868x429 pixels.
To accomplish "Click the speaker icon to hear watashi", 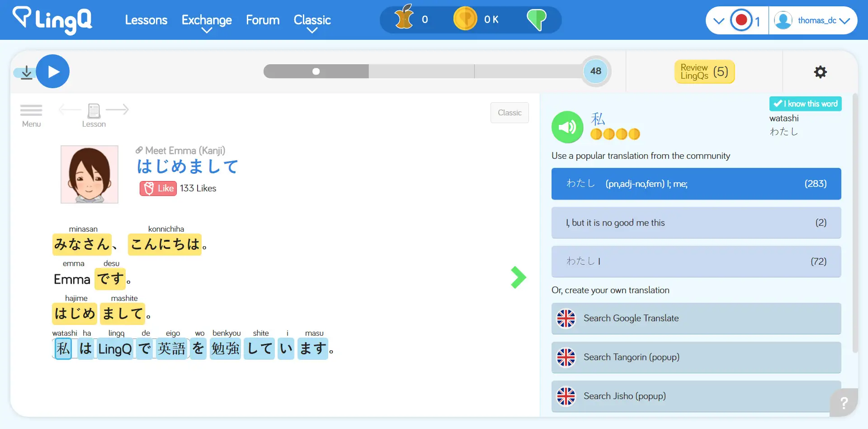I will [x=567, y=127].
